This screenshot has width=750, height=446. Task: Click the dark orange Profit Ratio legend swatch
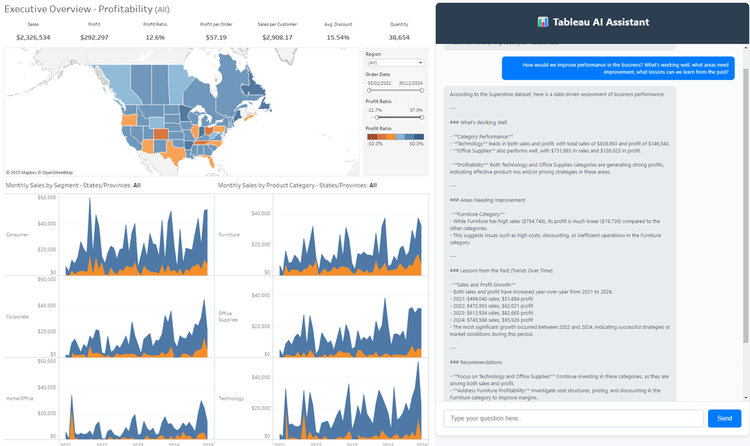(370, 136)
